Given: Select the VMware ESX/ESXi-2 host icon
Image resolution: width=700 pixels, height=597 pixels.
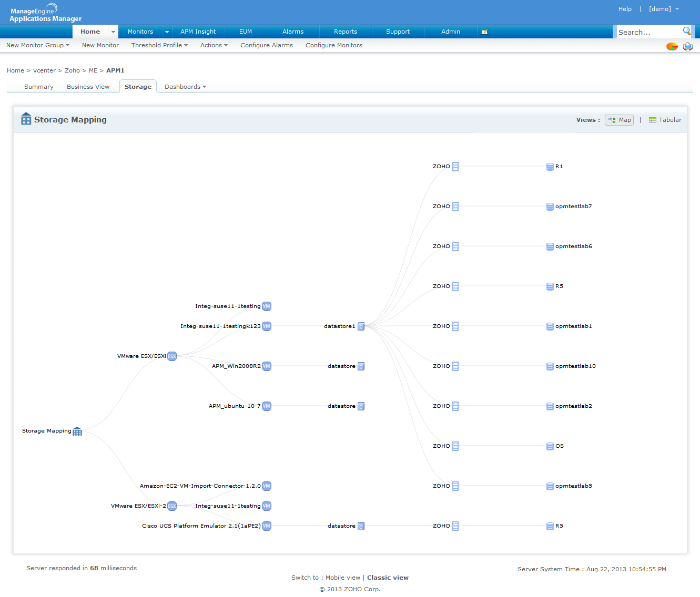Looking at the screenshot, I should pos(172,506).
